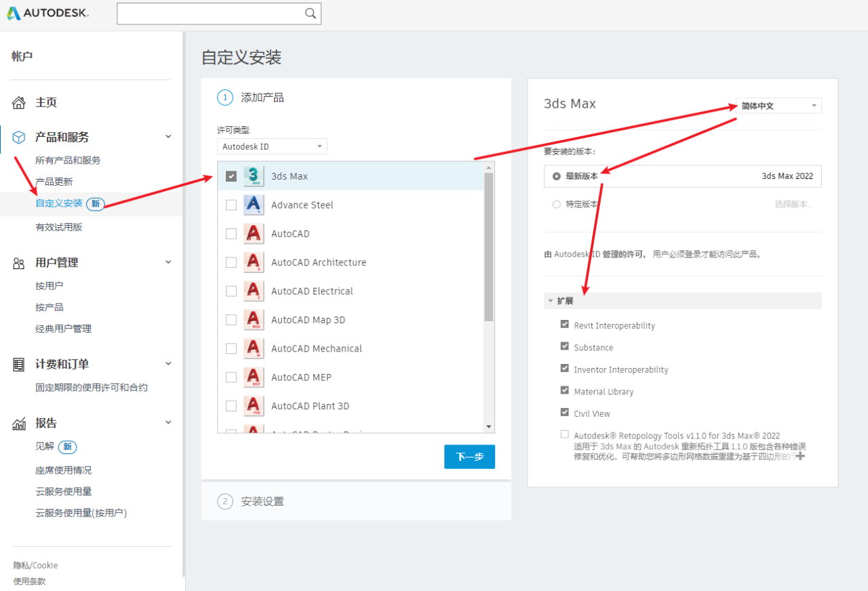The width and height of the screenshot is (868, 591).
Task: Click the Autodesk logo
Action: pos(47,13)
